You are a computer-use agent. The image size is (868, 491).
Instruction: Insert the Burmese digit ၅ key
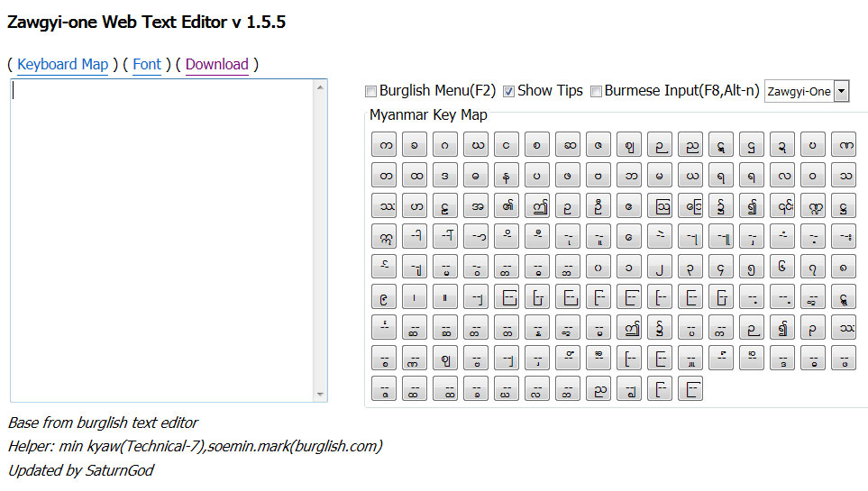(752, 268)
